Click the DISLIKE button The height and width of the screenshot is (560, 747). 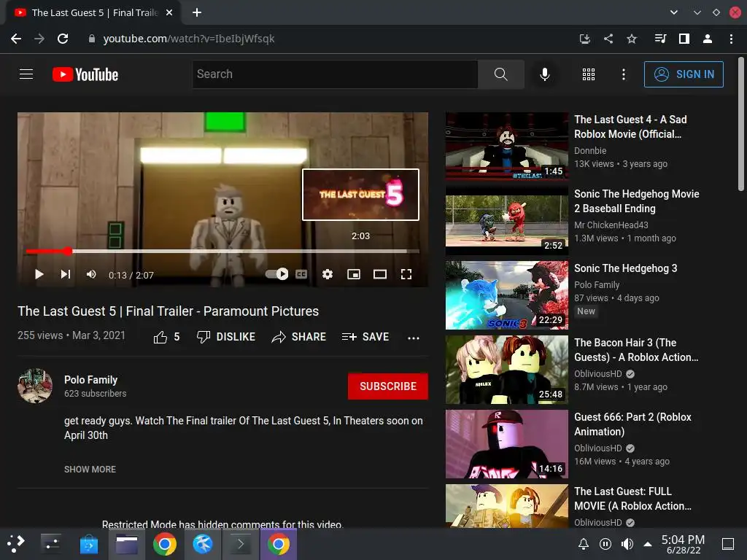click(x=226, y=337)
